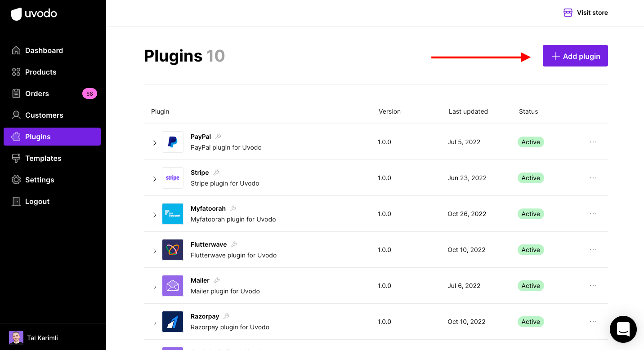The image size is (644, 350).
Task: Click 'Flutterwave plugin for Uvodo' description
Action: (x=233, y=255)
